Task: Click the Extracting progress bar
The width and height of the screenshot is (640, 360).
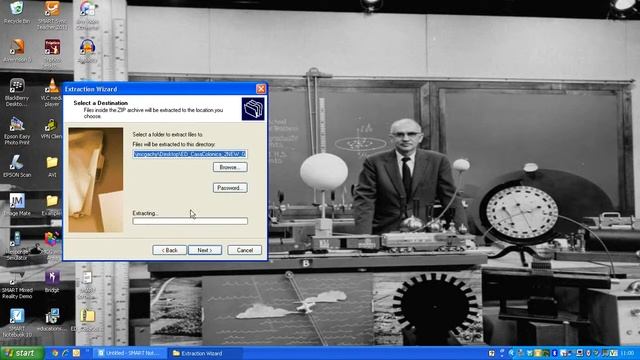Action: (x=190, y=221)
